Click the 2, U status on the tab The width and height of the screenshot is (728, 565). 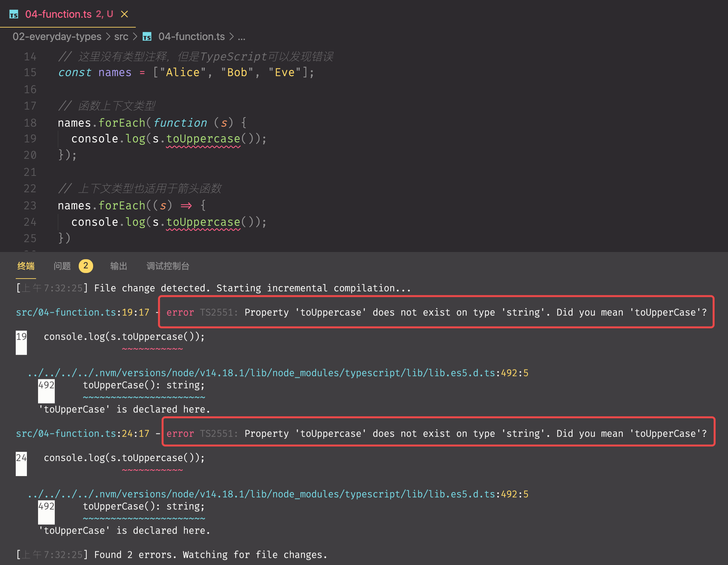(105, 14)
